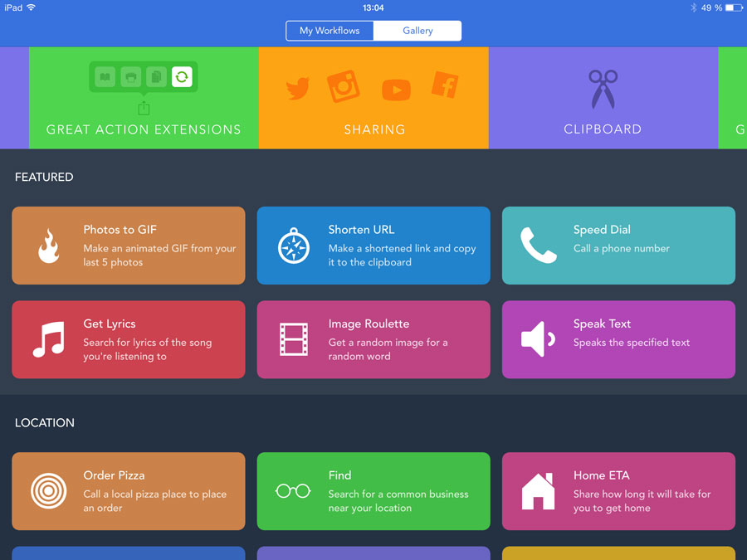This screenshot has height=560, width=747.
Task: Click the glasses icon of Find
Action: tap(293, 491)
